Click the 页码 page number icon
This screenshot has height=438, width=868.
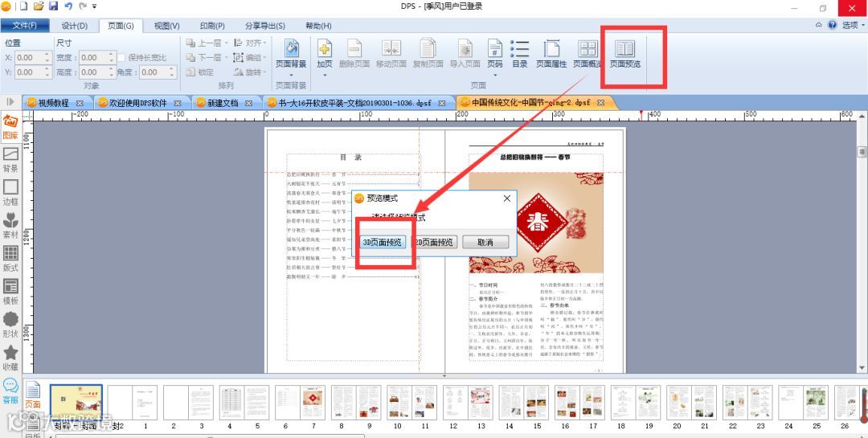click(495, 49)
